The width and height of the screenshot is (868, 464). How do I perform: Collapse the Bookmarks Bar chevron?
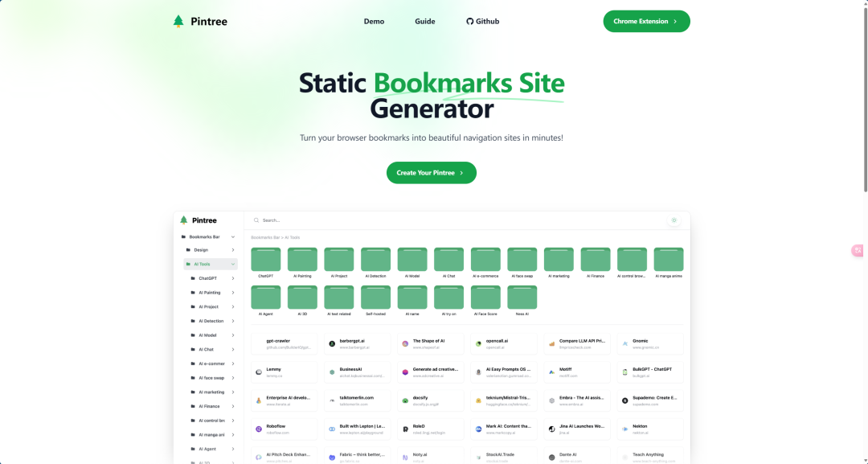point(233,237)
